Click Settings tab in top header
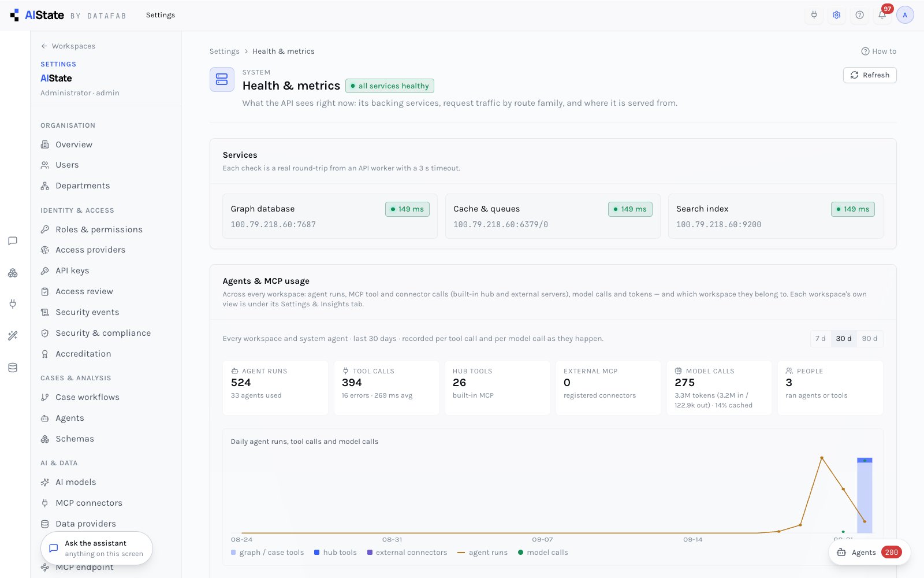 tap(161, 15)
